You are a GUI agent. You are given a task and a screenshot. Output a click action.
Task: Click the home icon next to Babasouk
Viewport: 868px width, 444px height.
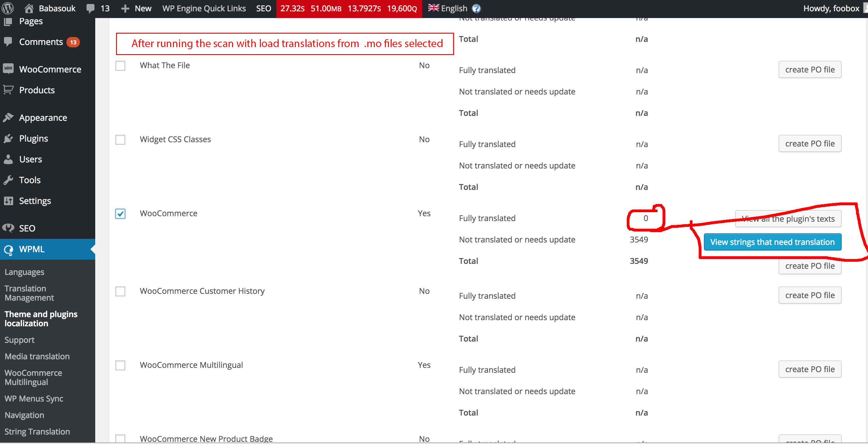(29, 8)
